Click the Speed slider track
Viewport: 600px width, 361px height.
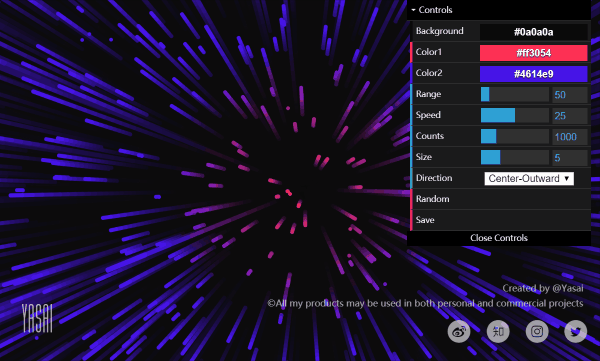pyautogui.click(x=515, y=116)
